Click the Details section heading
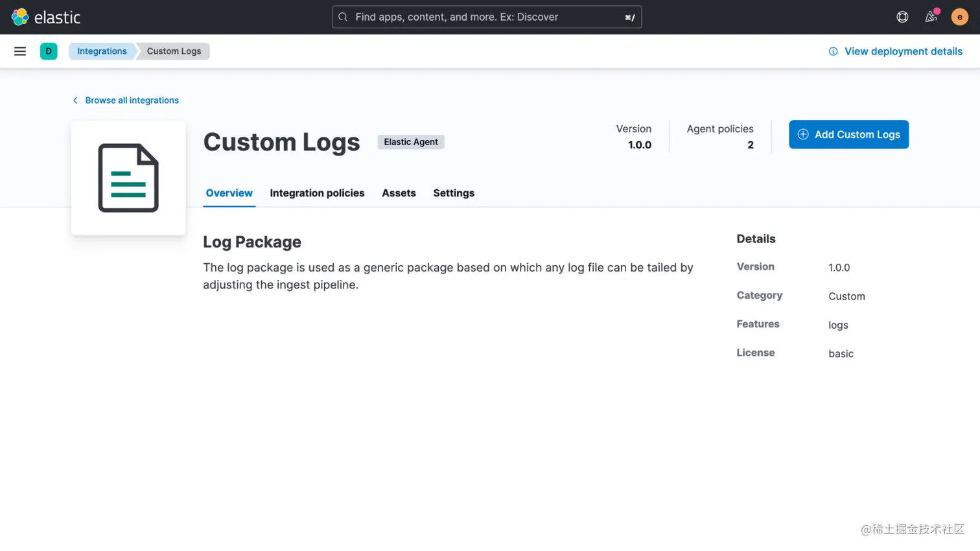The height and width of the screenshot is (551, 980). tap(756, 239)
